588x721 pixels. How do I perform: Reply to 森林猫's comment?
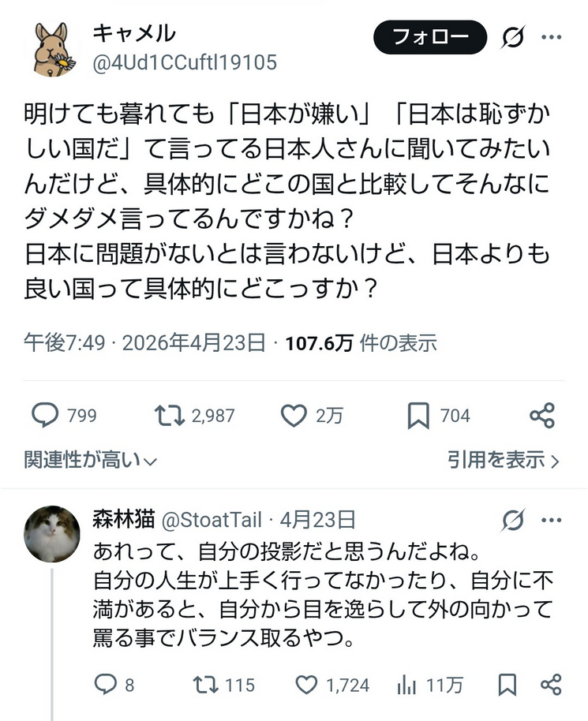pyautogui.click(x=105, y=685)
